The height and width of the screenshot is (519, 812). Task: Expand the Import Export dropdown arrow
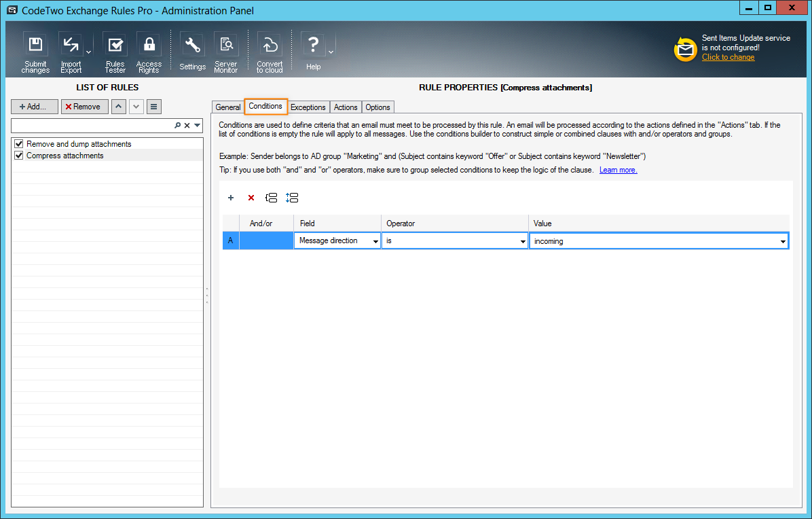tap(88, 52)
